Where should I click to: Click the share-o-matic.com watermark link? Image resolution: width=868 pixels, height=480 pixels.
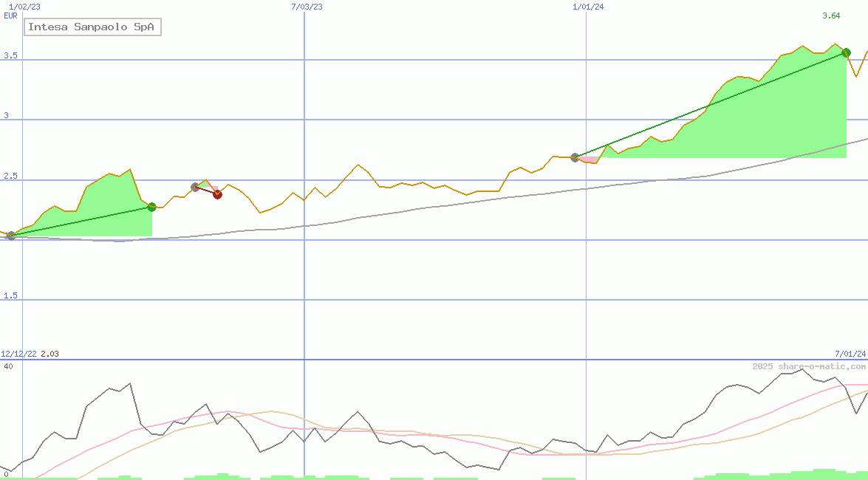[x=808, y=366]
